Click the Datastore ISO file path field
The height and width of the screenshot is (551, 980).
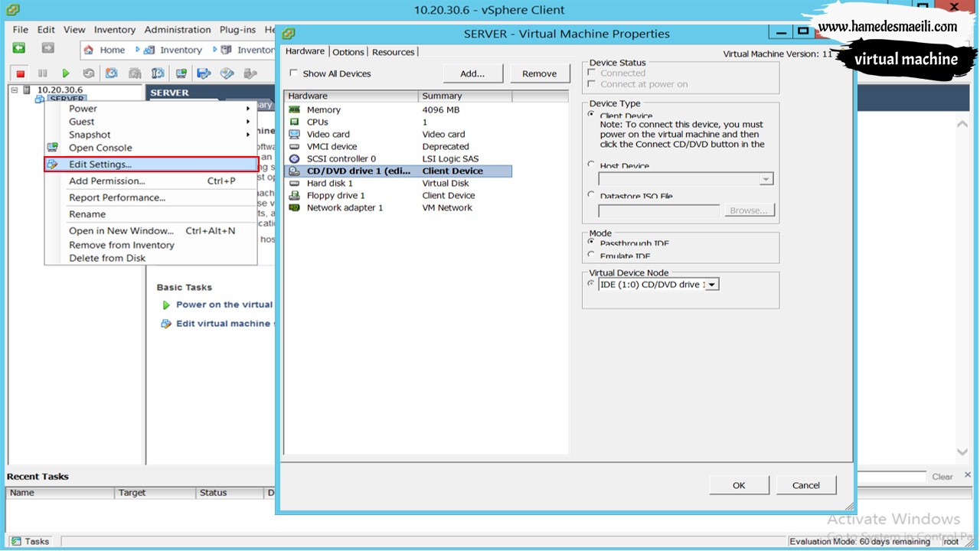[x=659, y=210]
